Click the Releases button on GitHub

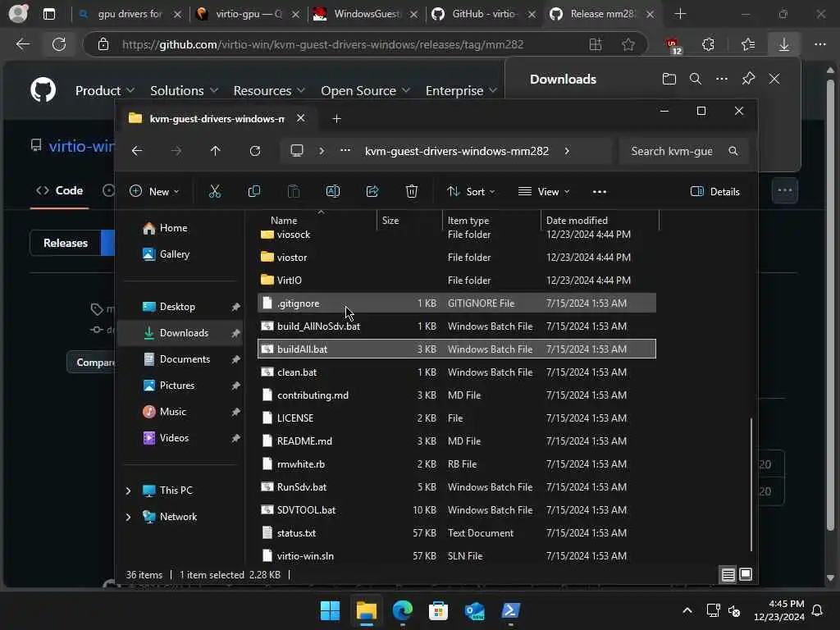tap(66, 243)
